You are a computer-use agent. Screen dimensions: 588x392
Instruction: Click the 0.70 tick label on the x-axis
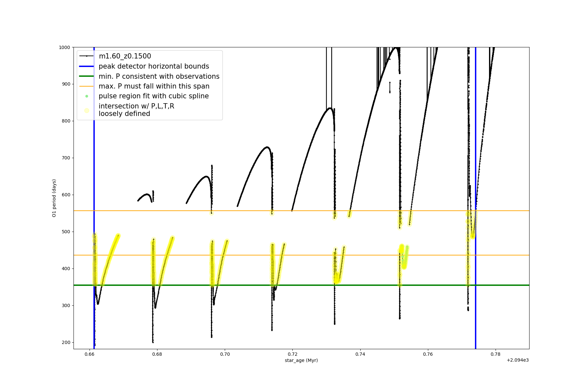pyautogui.click(x=225, y=354)
